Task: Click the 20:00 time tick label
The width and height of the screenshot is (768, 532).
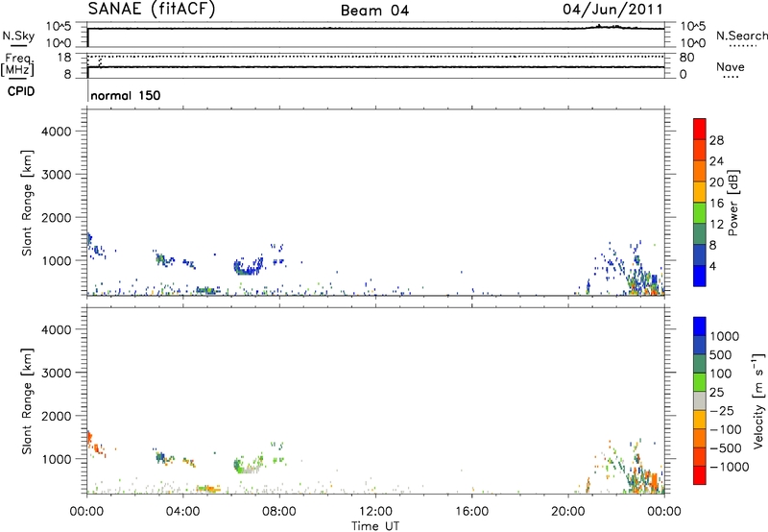Action: 568,512
